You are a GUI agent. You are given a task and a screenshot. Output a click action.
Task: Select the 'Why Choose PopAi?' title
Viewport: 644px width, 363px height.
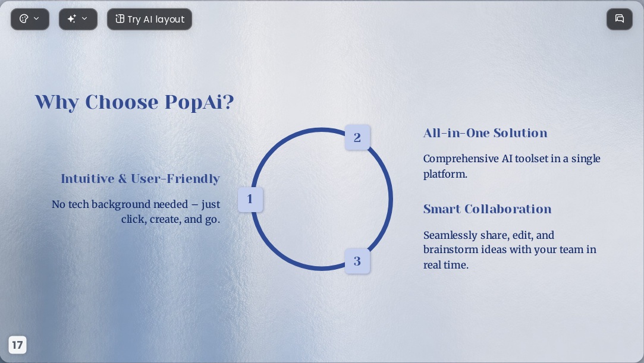click(x=134, y=102)
